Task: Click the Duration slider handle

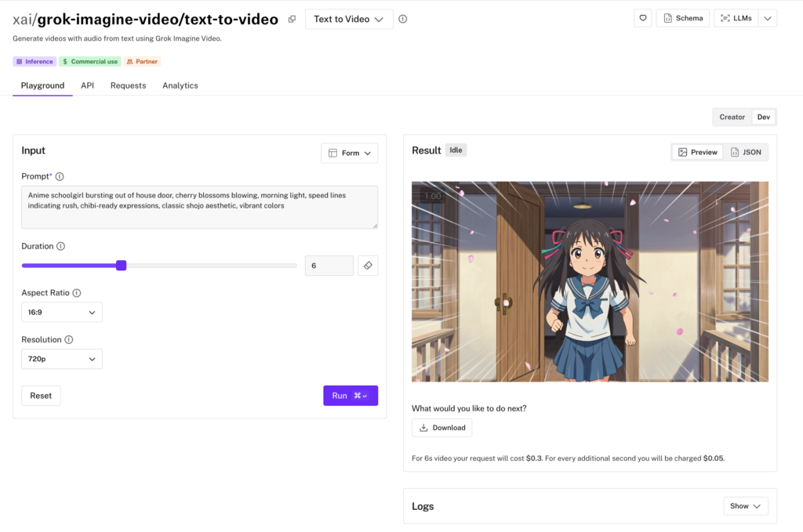Action: tap(121, 266)
